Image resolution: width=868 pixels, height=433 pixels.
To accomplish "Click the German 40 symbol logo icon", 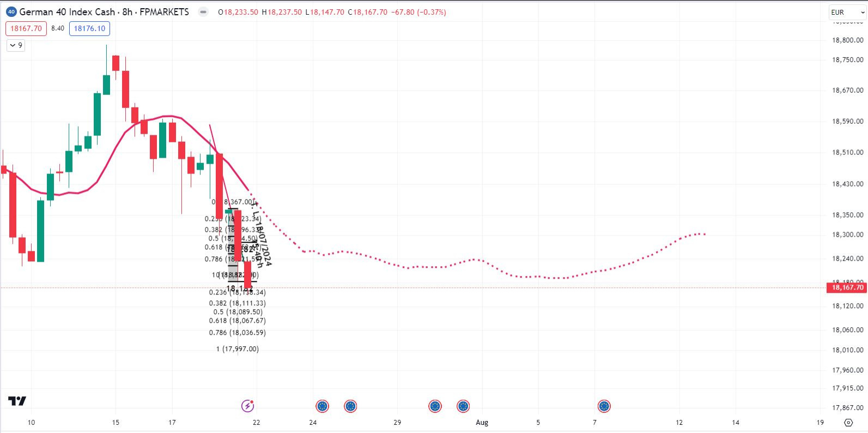I will 11,12.
